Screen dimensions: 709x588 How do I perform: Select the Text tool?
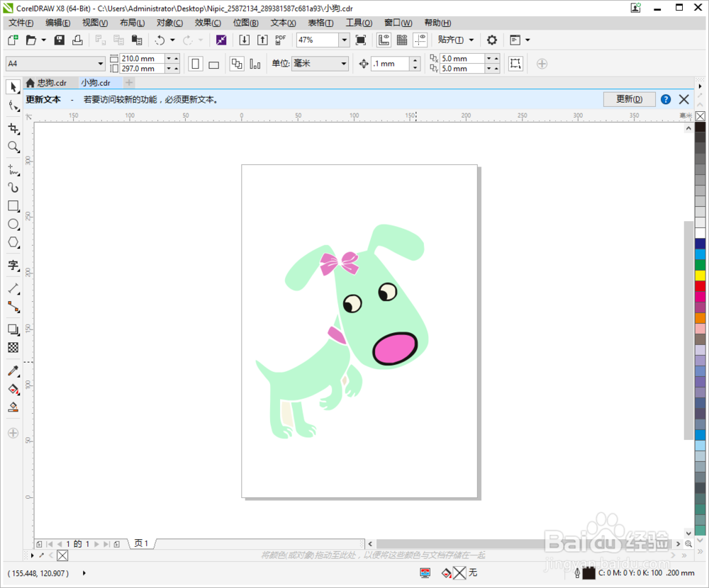[13, 265]
